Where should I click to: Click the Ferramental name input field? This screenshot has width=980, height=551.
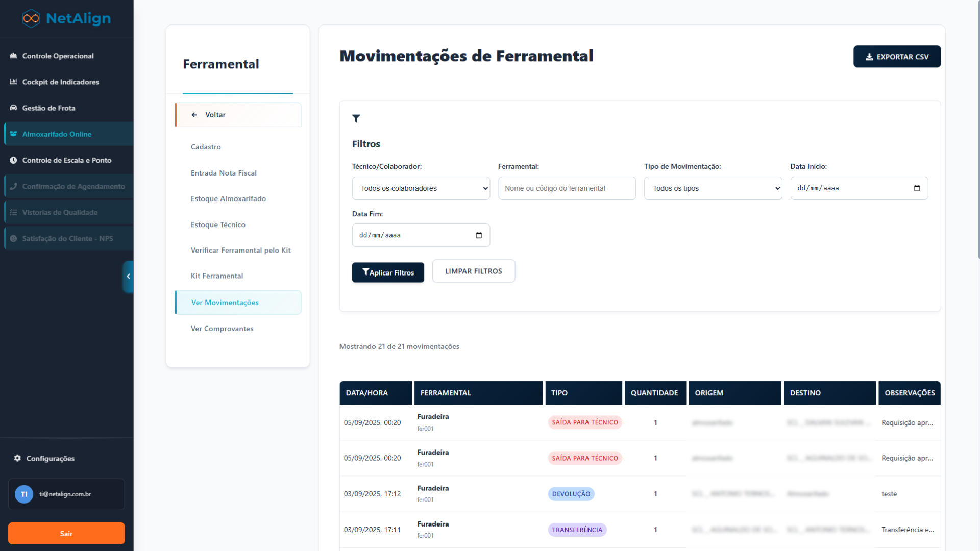tap(567, 188)
